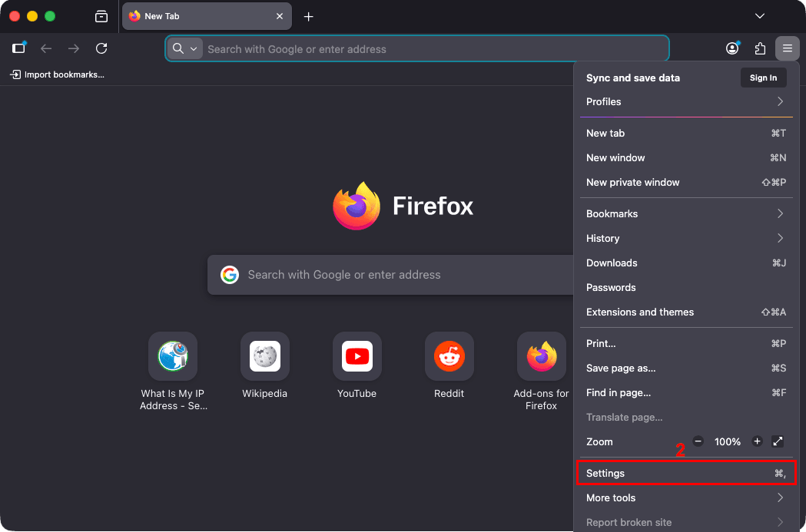Open What Is My IP Address shortcut
Viewport: 806px width, 532px height.
point(173,372)
